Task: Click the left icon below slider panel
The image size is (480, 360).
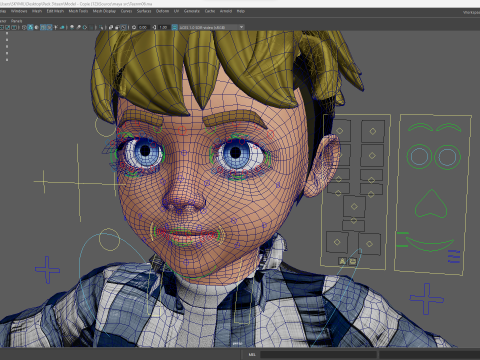Action: pyautogui.click(x=342, y=261)
